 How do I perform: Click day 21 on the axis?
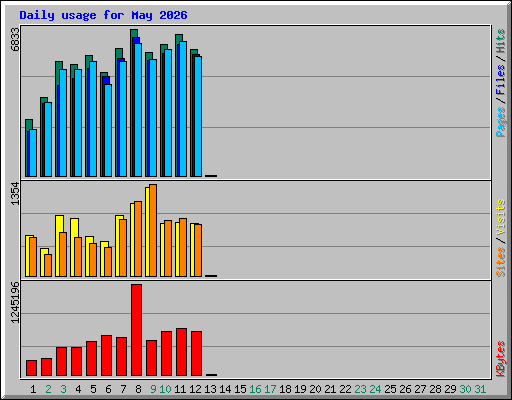330,389
